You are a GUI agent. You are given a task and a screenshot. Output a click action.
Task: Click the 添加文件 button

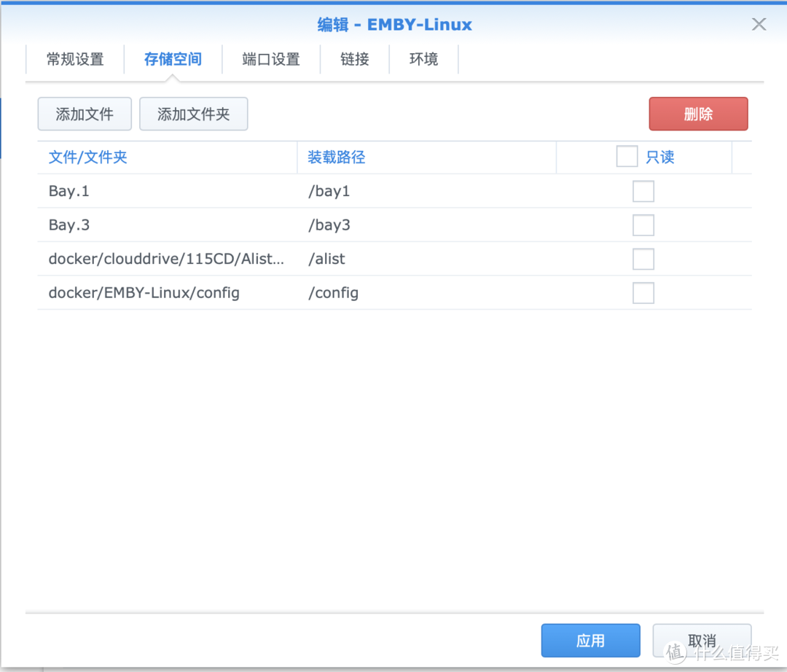point(84,114)
